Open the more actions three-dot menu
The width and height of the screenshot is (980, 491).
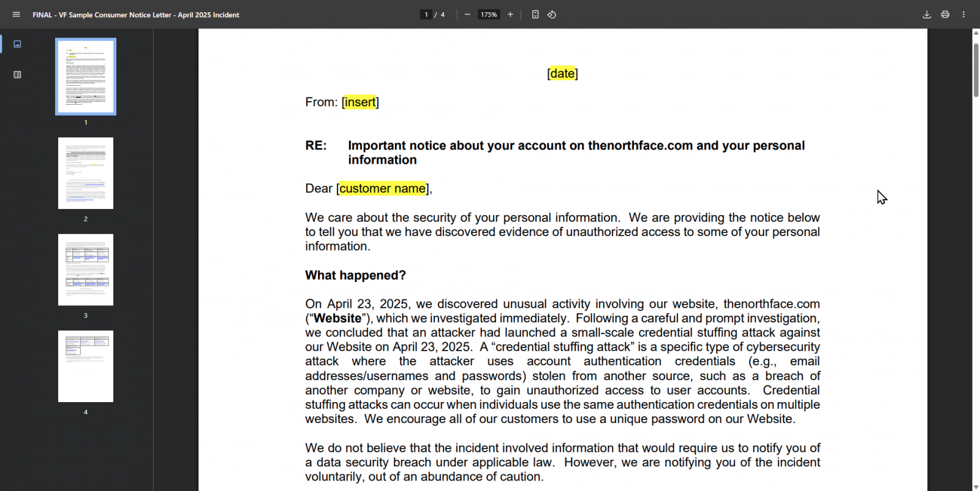click(963, 15)
